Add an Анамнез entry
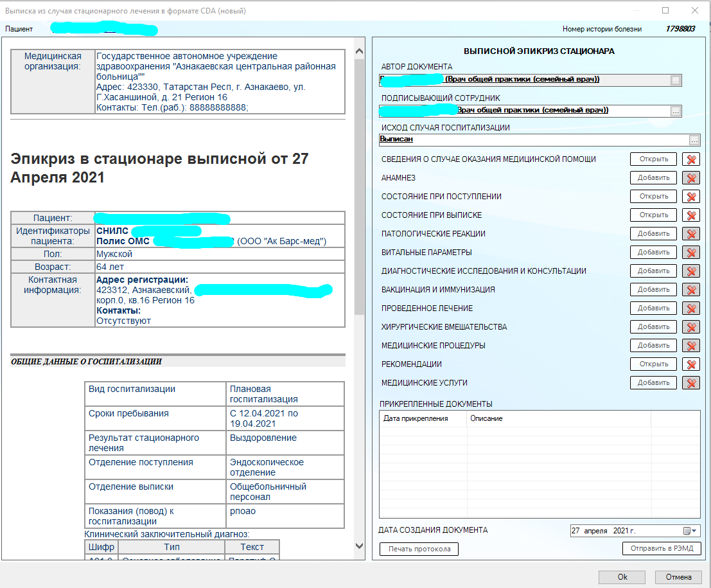Image resolution: width=711 pixels, height=588 pixels. [653, 178]
